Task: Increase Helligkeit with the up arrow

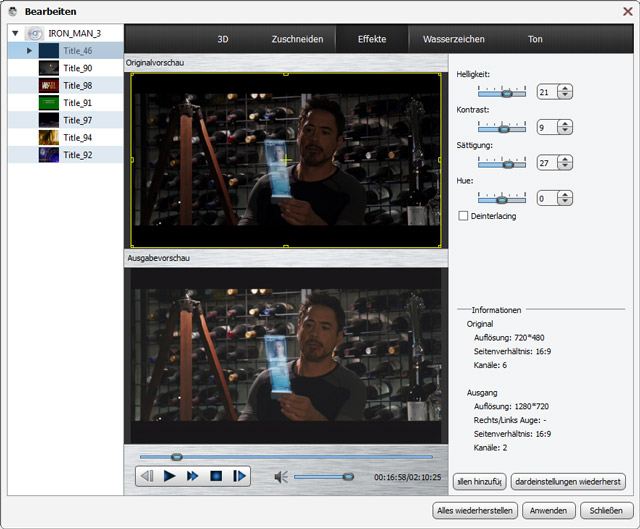Action: click(565, 88)
